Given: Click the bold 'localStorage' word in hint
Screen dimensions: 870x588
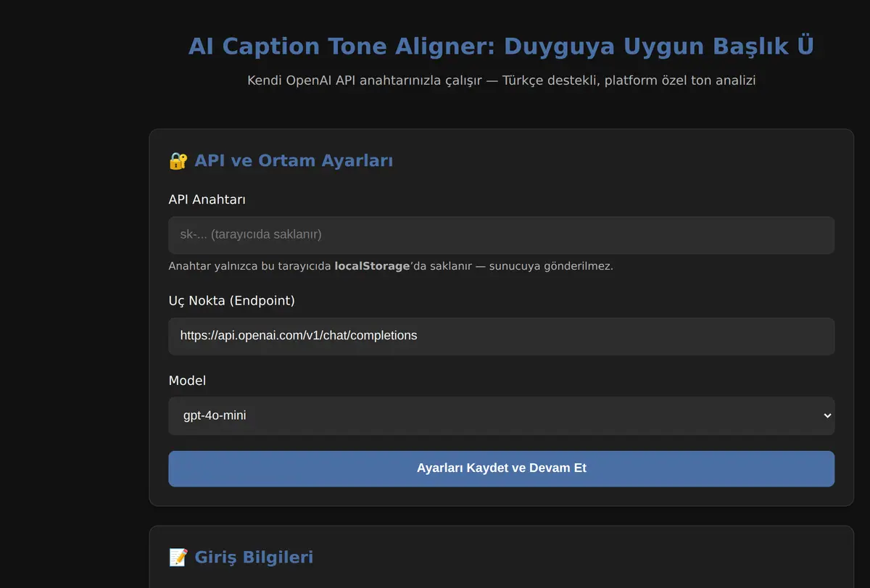Looking at the screenshot, I should (372, 266).
